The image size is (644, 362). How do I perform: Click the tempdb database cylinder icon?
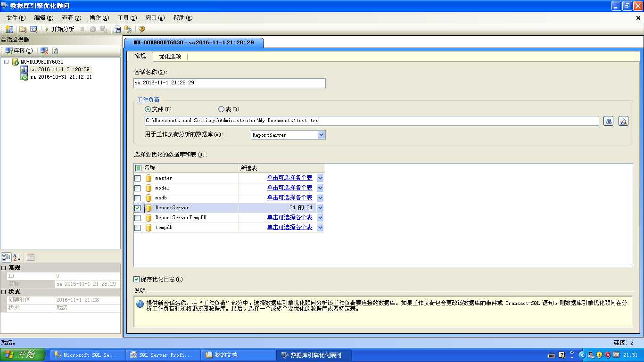coord(149,228)
